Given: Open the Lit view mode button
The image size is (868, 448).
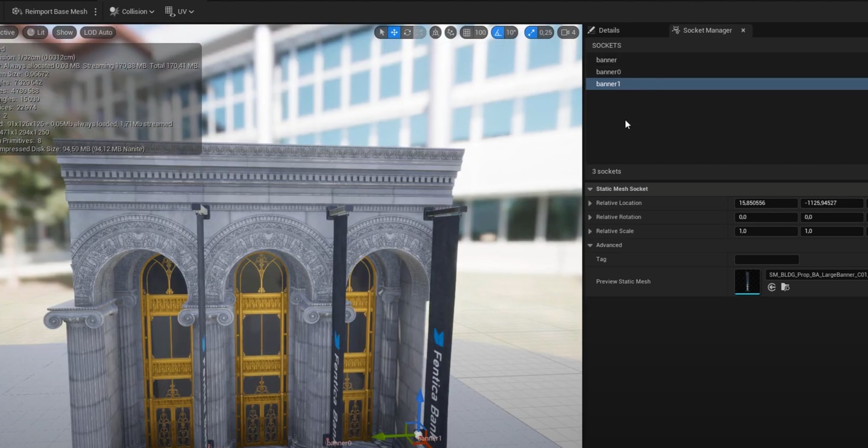Looking at the screenshot, I should (36, 33).
